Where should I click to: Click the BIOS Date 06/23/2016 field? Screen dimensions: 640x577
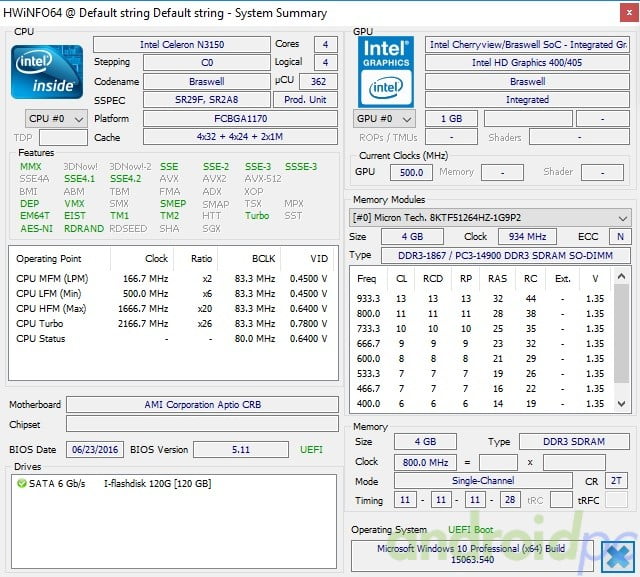point(95,450)
